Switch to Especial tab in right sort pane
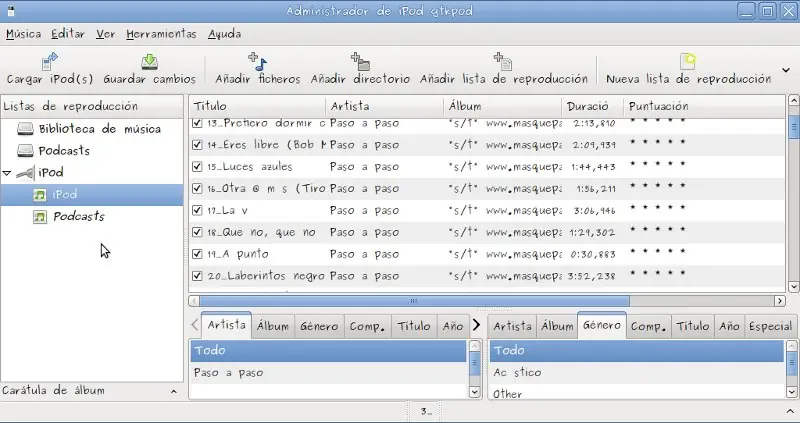 pos(770,326)
